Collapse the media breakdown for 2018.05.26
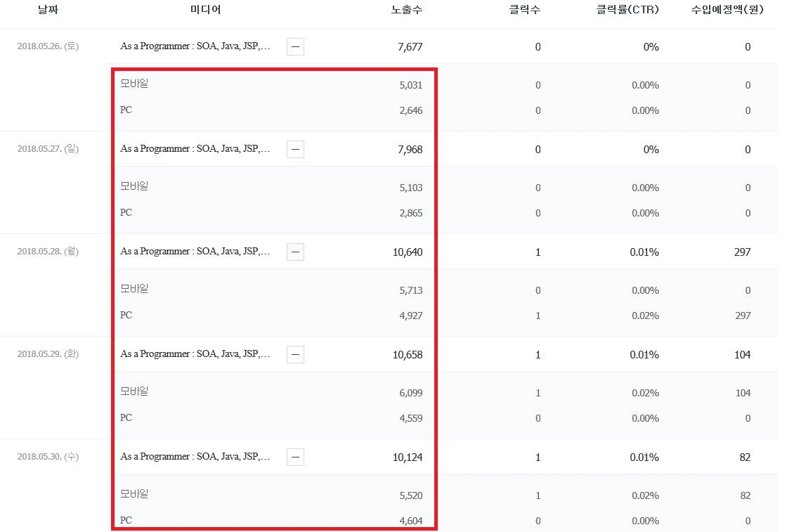 tap(295, 46)
